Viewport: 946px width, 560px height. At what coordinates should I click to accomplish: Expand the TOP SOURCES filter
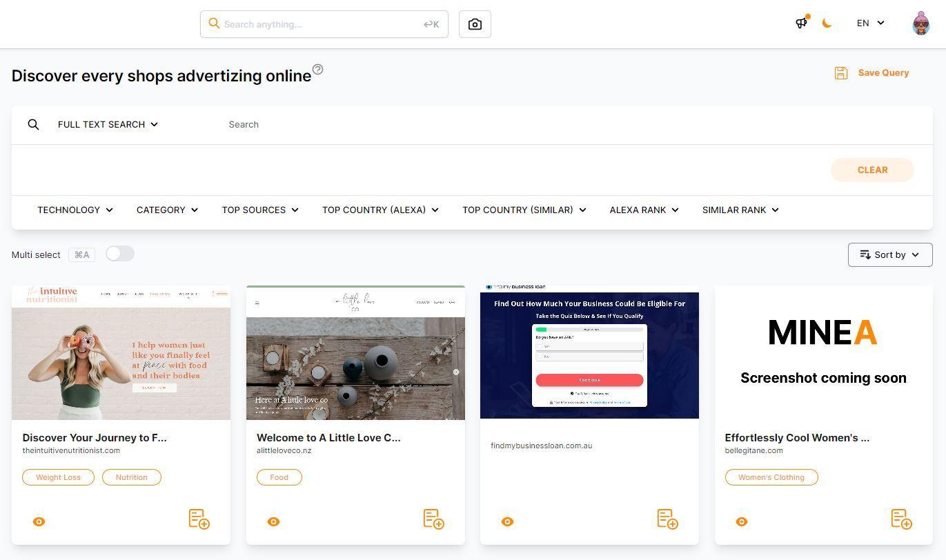(260, 210)
